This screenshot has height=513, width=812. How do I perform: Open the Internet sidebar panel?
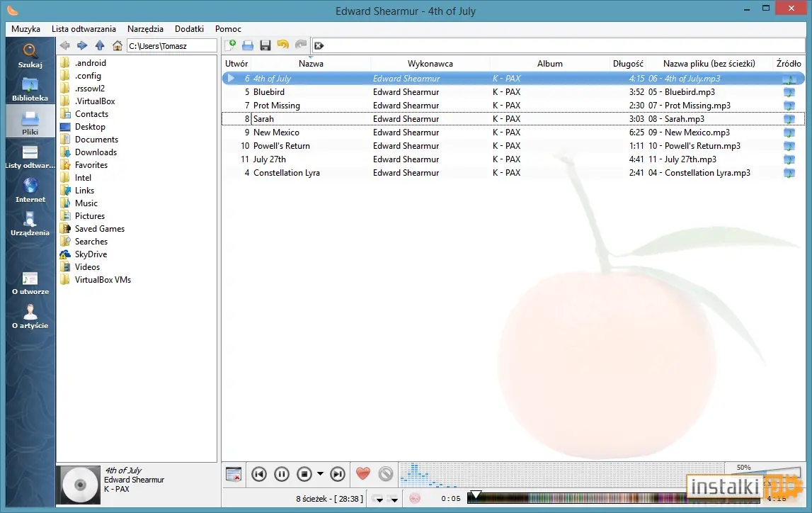tap(30, 190)
